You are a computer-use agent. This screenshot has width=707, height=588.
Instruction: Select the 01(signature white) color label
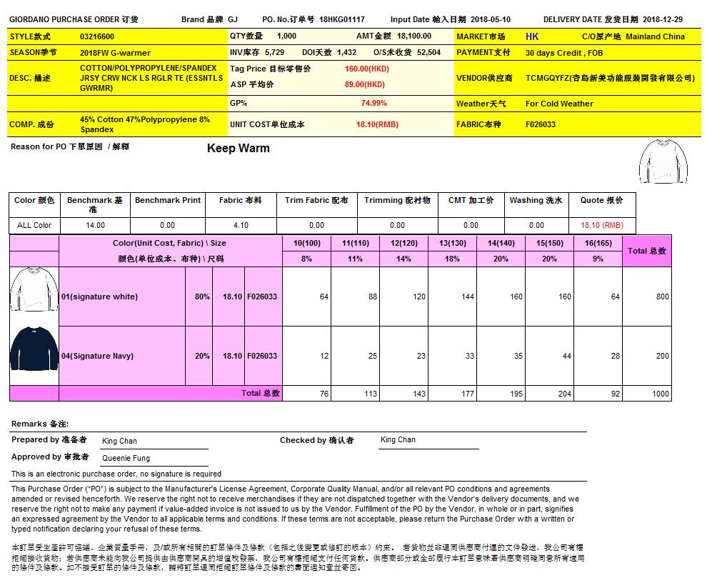(99, 297)
